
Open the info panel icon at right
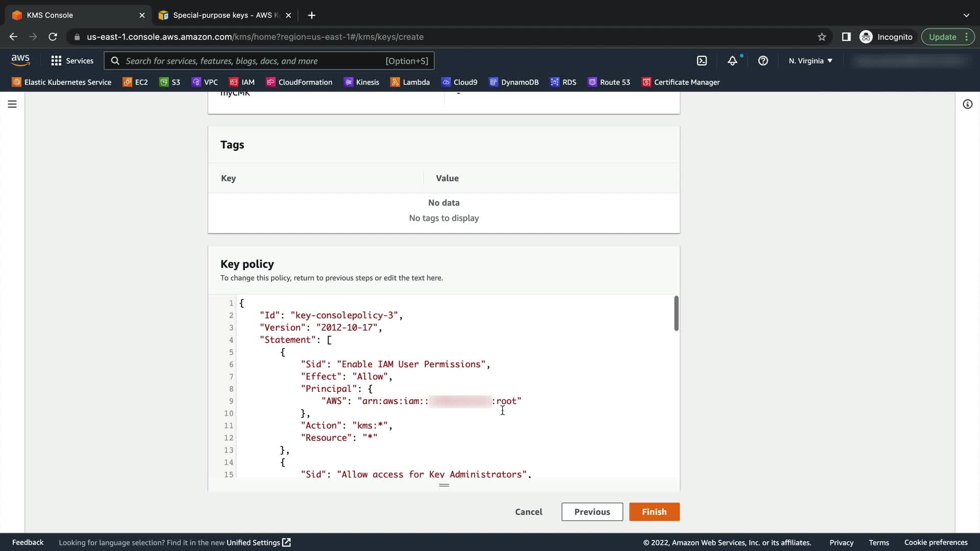pyautogui.click(x=967, y=104)
